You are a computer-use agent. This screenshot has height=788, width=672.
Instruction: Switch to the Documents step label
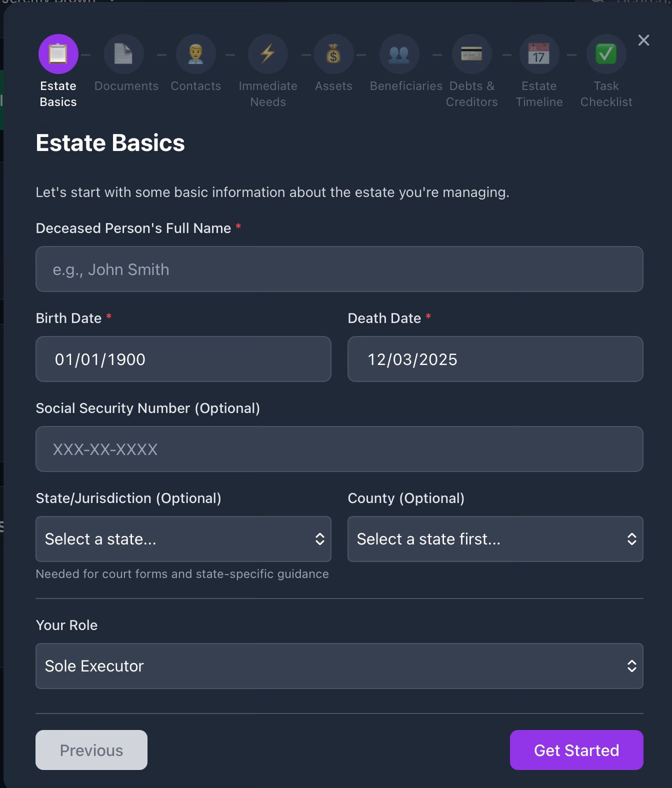pyautogui.click(x=126, y=86)
